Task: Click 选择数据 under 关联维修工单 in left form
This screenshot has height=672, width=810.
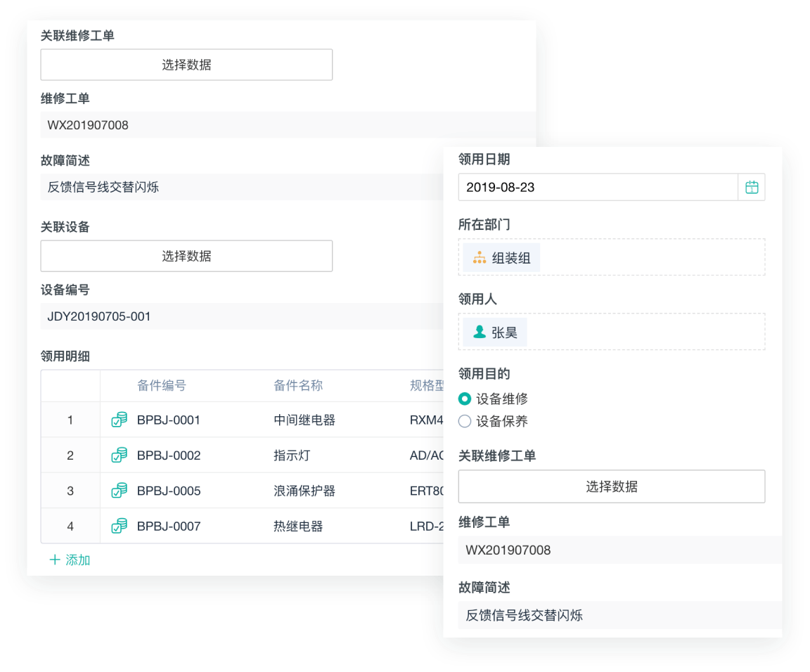Action: (186, 65)
